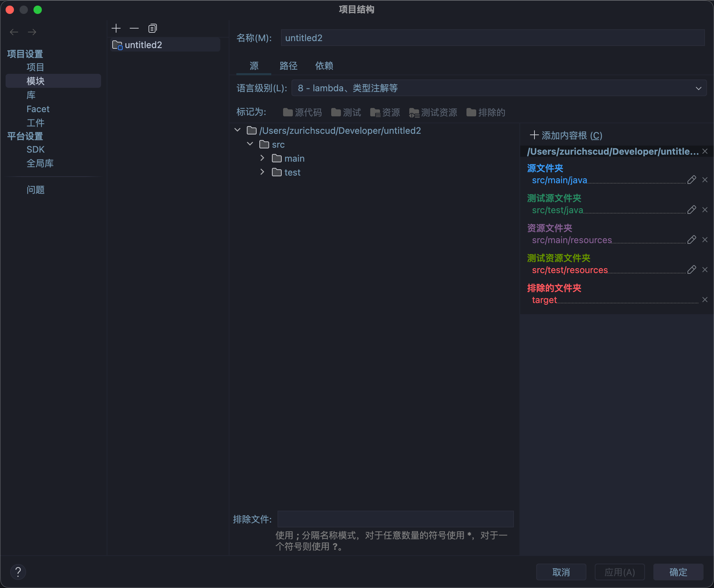Remove the excluded target folder entry
Image resolution: width=714 pixels, height=588 pixels.
[705, 300]
